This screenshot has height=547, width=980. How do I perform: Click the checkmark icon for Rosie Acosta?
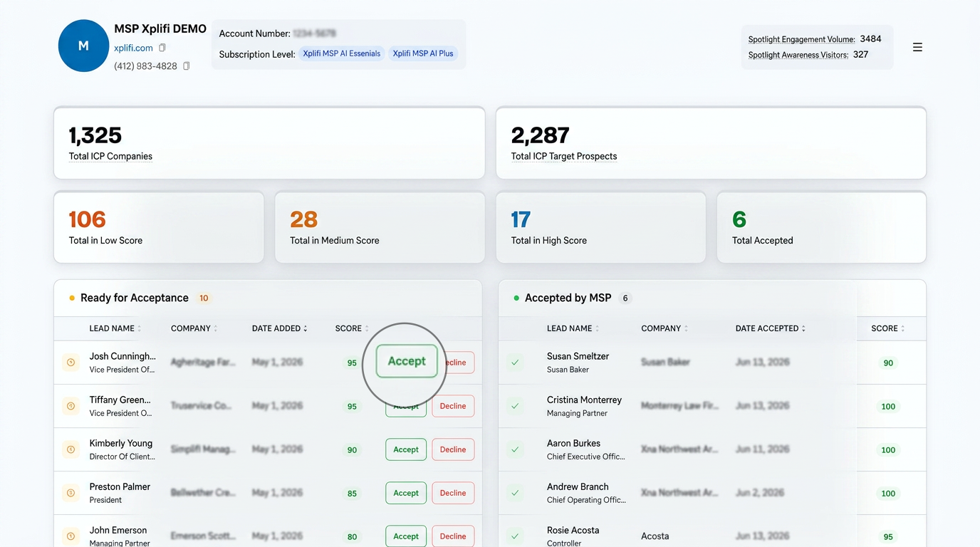point(515,536)
